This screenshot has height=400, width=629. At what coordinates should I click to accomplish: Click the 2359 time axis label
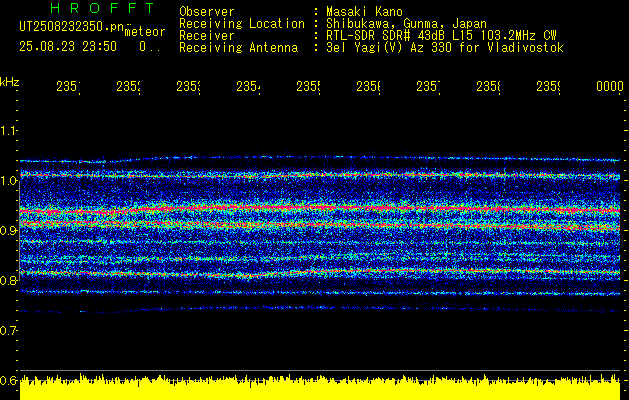pos(548,86)
